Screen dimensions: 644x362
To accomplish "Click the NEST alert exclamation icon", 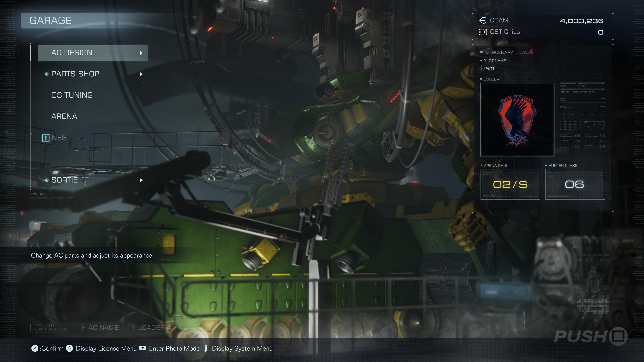I will coord(46,138).
